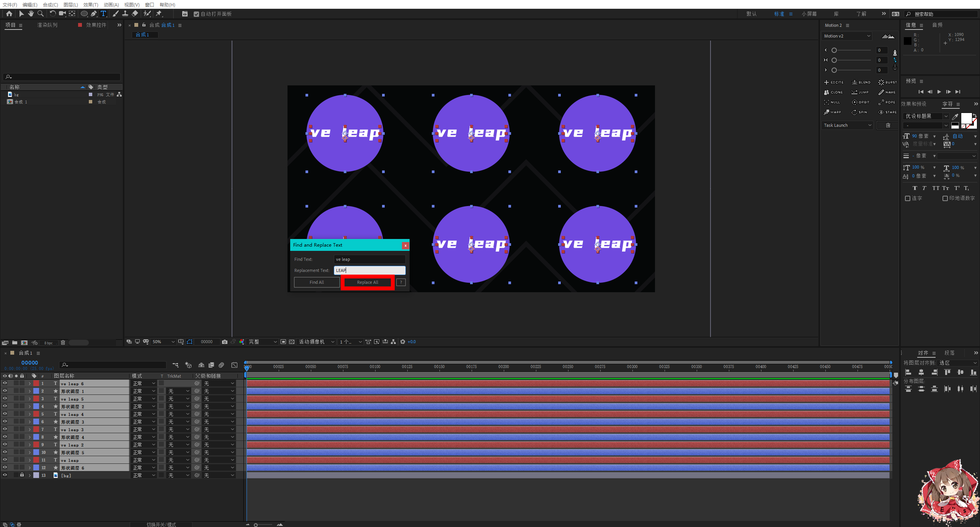The image size is (980, 527).
Task: Click the Find Text input field
Action: (369, 259)
